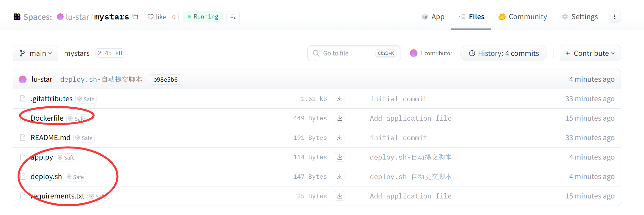
Task: Download requirements.txt via download icon
Action: click(x=340, y=196)
